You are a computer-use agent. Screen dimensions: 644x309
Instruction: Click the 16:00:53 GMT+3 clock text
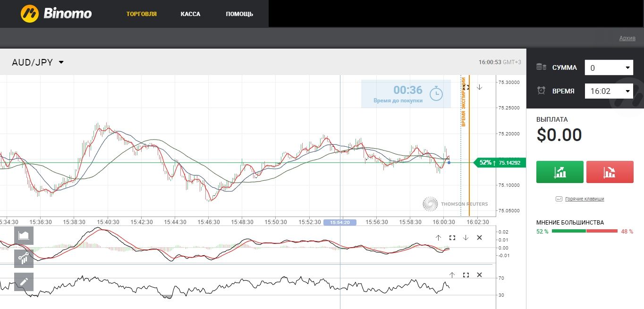(500, 62)
